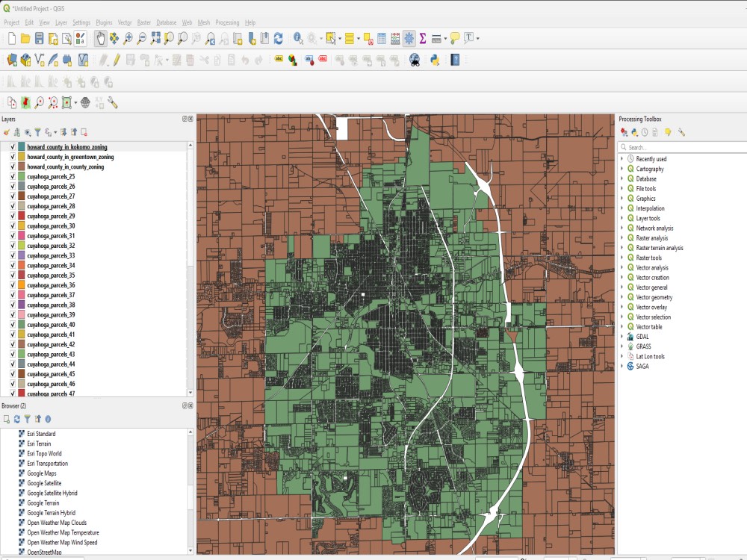
Task: Toggle the cuyahoga_parcels_44 layer checkbox
Action: 13,364
